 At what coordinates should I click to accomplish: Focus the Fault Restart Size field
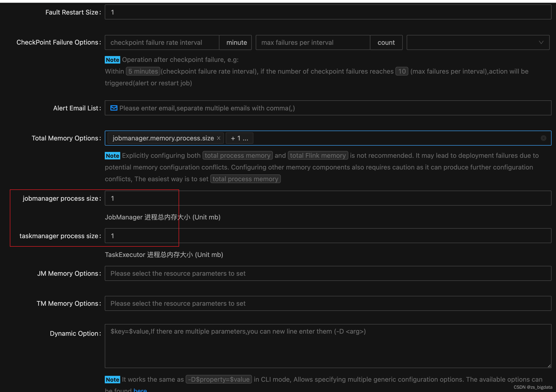coord(328,12)
